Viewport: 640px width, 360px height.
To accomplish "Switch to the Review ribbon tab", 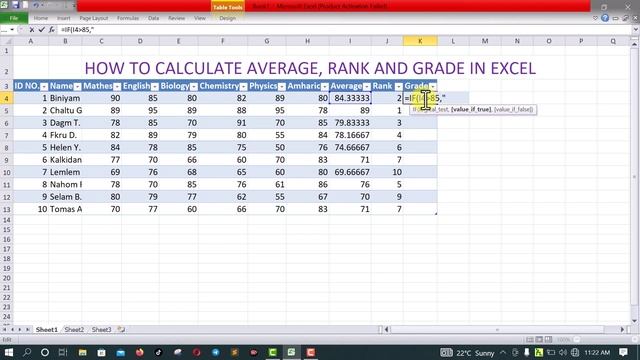I will [x=176, y=18].
